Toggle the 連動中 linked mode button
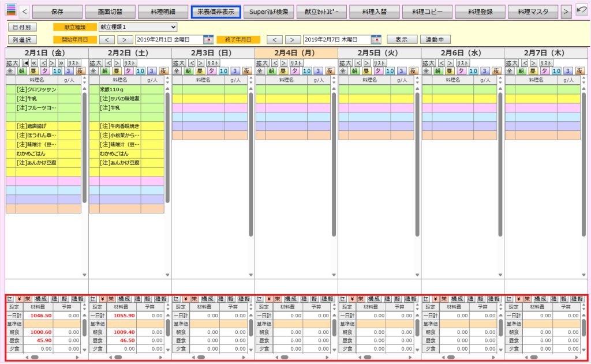Image resolution: width=591 pixels, height=364 pixels. (x=435, y=40)
